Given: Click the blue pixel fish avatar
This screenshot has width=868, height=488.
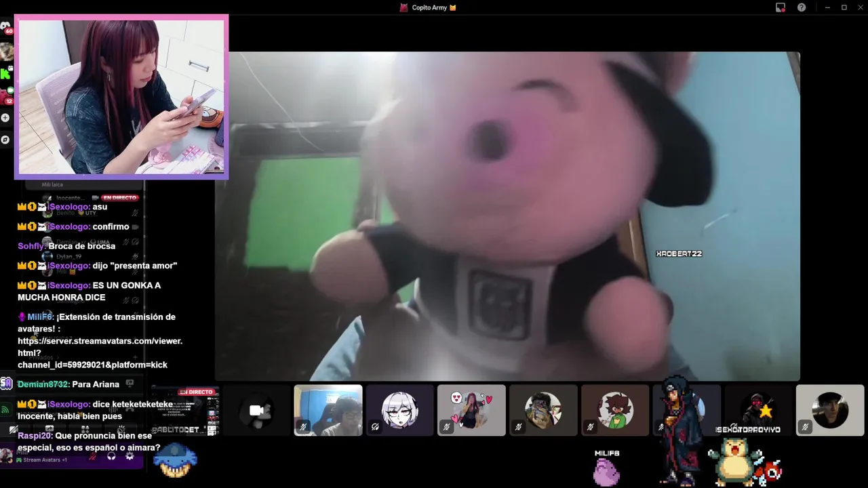Looking at the screenshot, I should click(175, 461).
